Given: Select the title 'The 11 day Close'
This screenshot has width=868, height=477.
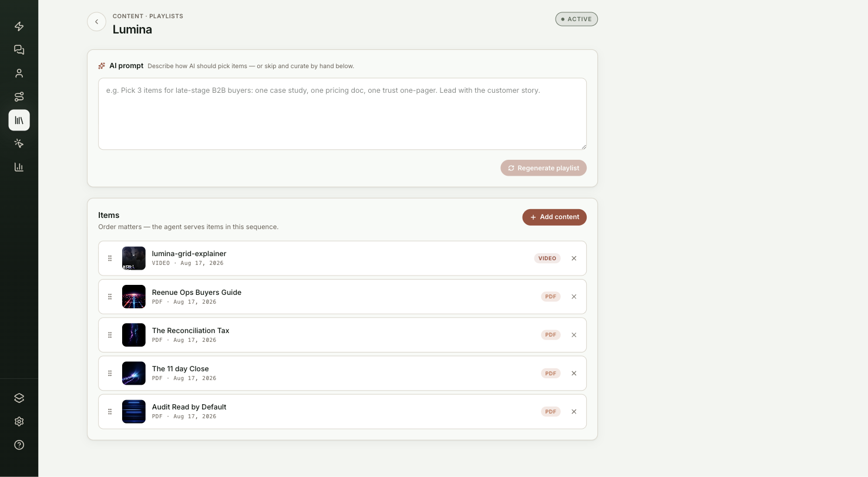Looking at the screenshot, I should click(x=180, y=369).
